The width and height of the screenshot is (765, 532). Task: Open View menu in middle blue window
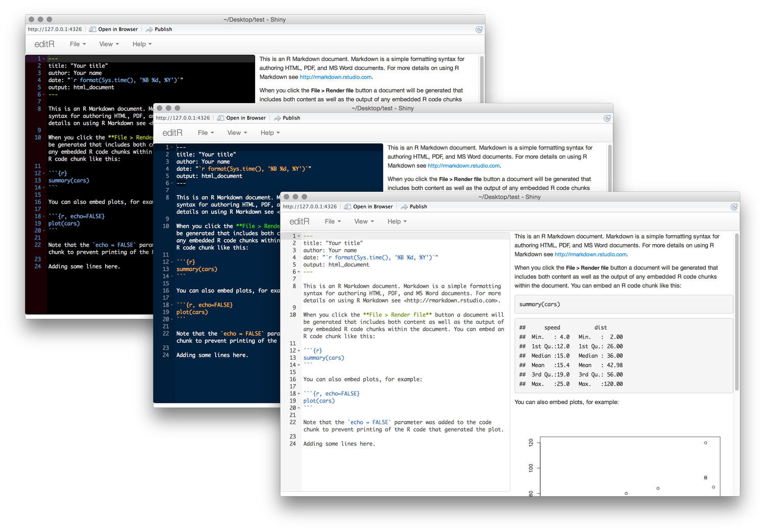click(237, 133)
